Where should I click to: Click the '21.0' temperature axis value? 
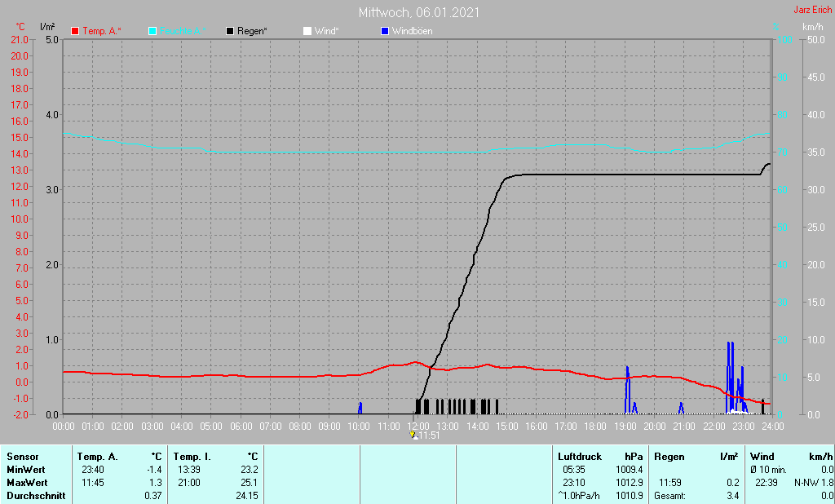pyautogui.click(x=20, y=39)
